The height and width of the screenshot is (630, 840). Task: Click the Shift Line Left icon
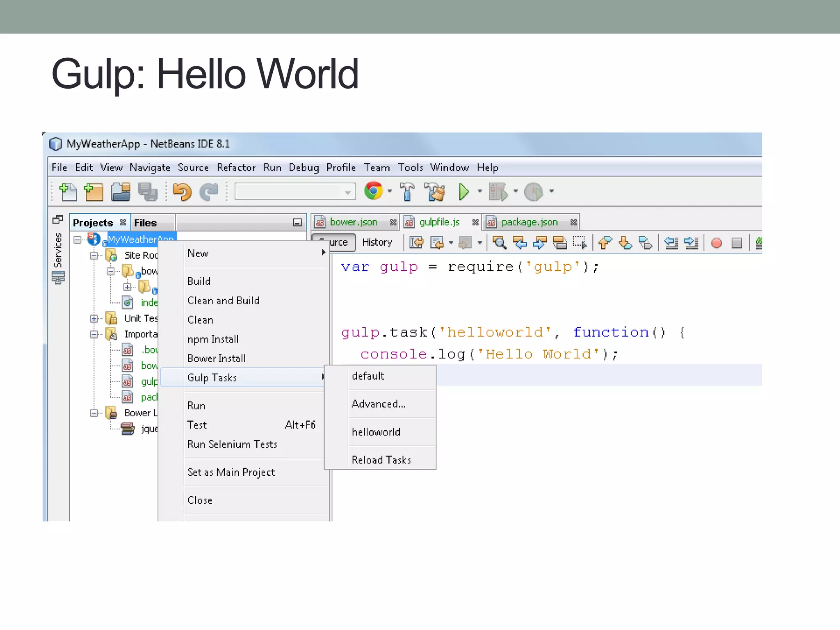click(671, 243)
